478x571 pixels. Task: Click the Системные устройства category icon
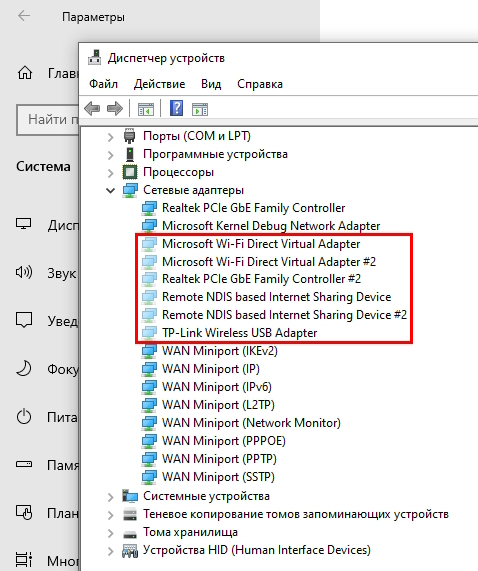(130, 496)
